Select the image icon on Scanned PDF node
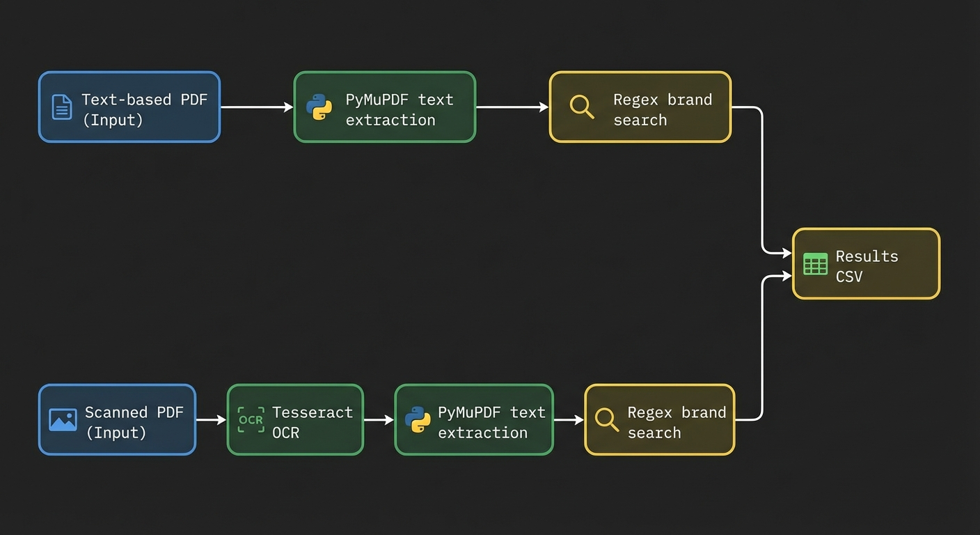980x535 pixels. pyautogui.click(x=63, y=419)
